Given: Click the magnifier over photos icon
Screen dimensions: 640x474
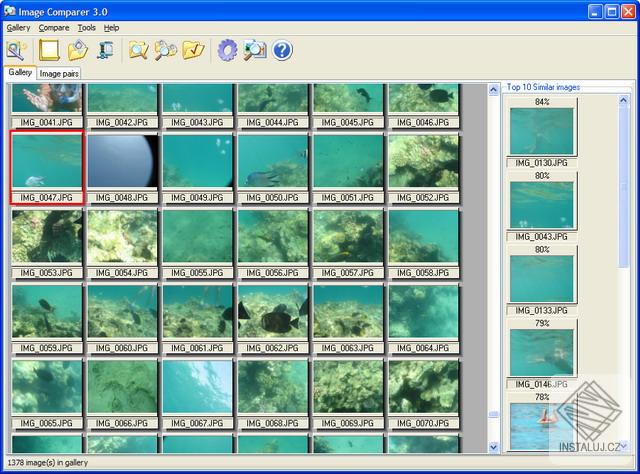Looking at the screenshot, I should [x=255, y=51].
